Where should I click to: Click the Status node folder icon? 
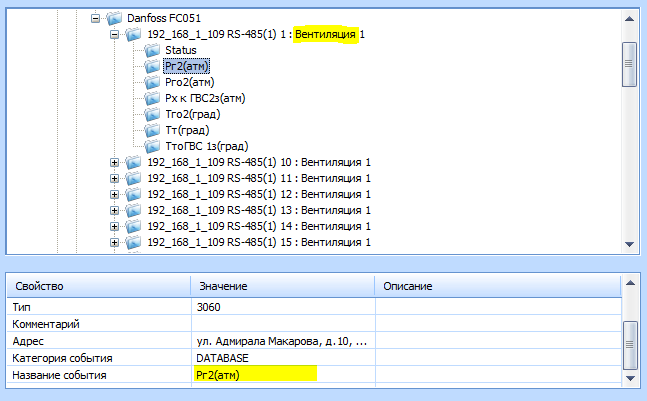tap(153, 50)
